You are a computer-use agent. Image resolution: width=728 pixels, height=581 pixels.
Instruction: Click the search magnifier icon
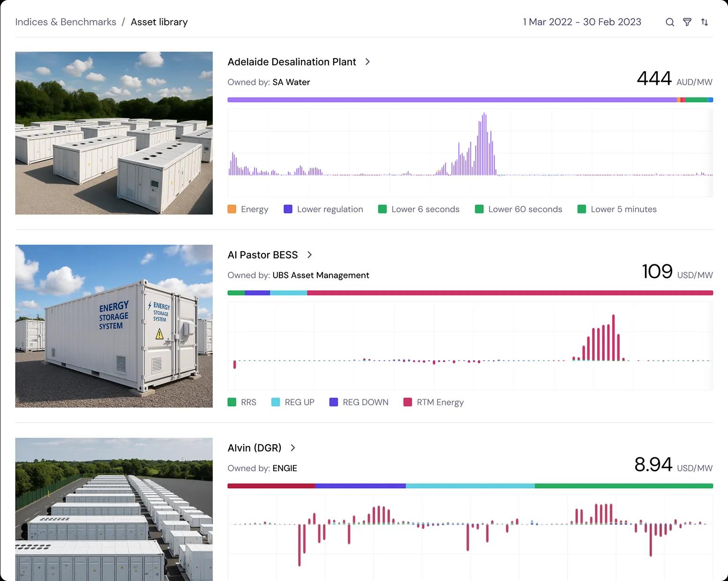click(x=670, y=22)
